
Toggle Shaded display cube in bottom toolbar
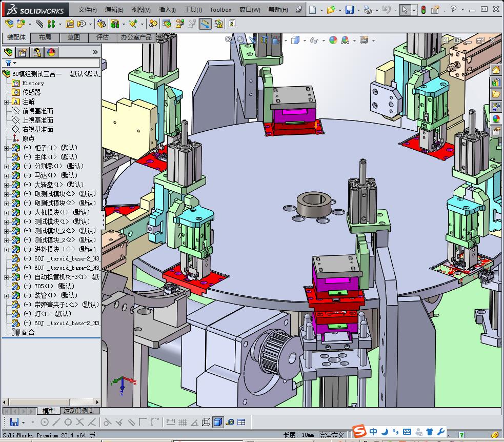tap(218, 422)
